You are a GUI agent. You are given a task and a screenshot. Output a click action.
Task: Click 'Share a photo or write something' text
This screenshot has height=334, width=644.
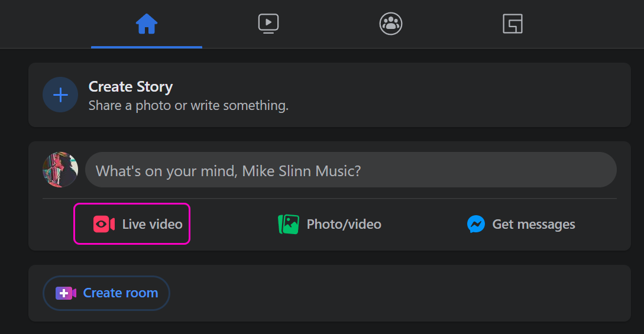(188, 106)
